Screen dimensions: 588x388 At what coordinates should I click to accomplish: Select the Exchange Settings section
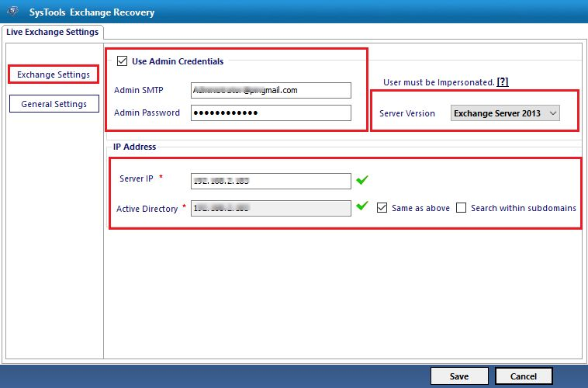tap(54, 74)
